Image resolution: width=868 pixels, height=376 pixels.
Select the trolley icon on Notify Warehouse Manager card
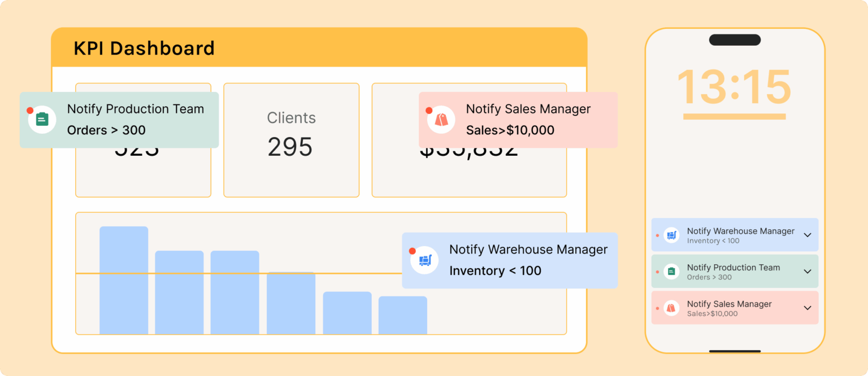[x=424, y=260]
